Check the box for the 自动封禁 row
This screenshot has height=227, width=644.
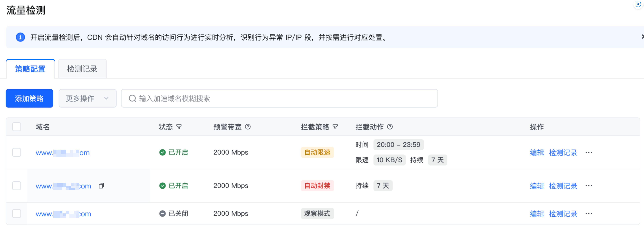(17, 186)
